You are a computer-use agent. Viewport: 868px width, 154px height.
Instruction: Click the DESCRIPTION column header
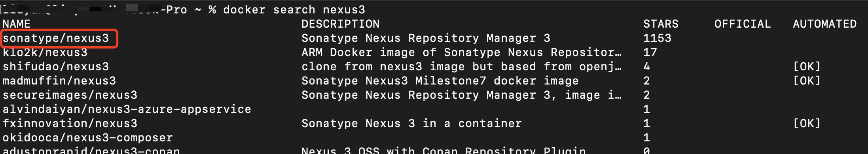340,24
